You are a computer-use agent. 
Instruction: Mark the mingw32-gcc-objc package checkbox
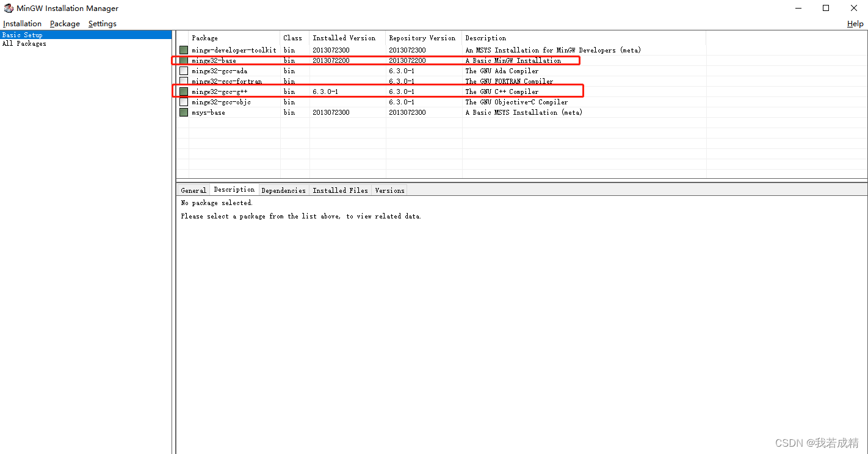click(x=184, y=102)
